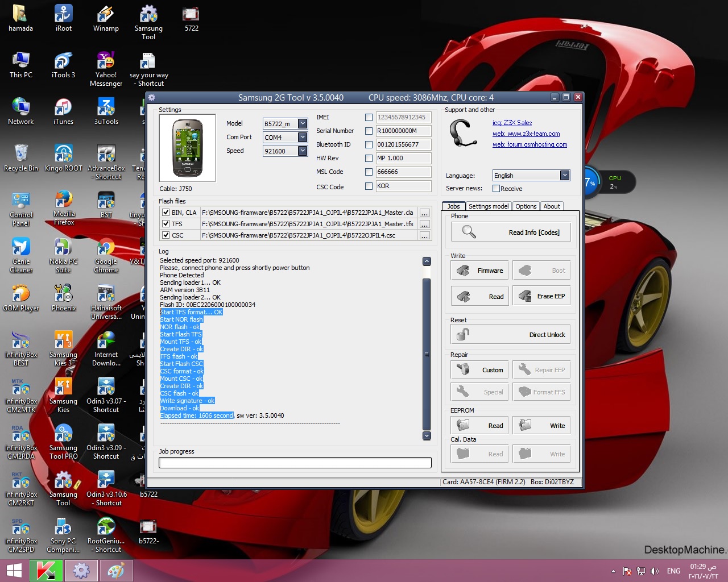Image resolution: width=728 pixels, height=582 pixels.
Task: Open the hamada user folder
Action: 20,18
